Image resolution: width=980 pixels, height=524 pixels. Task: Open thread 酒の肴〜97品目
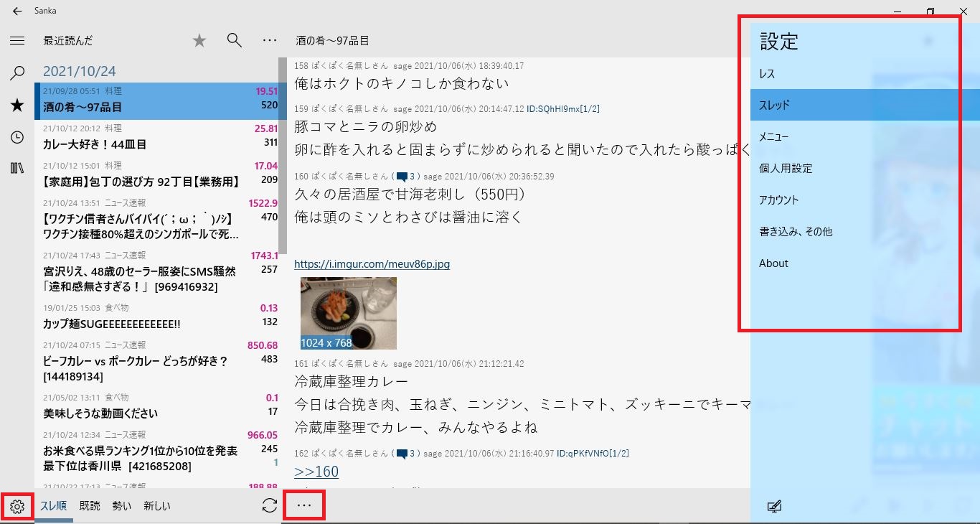[x=156, y=101]
